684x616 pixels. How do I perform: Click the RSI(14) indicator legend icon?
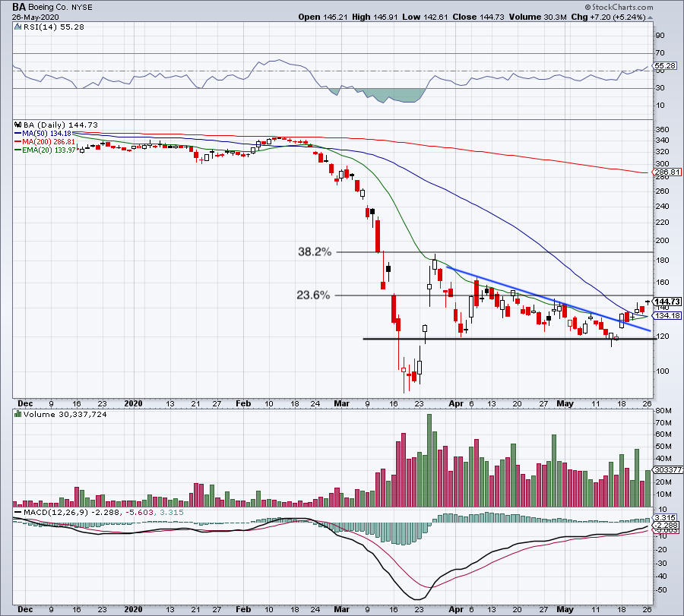click(18, 26)
